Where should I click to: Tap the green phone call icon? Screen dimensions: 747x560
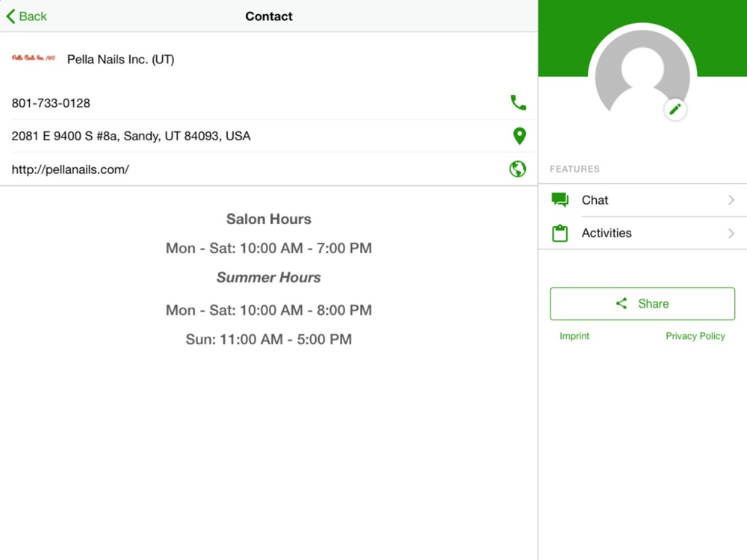518,102
